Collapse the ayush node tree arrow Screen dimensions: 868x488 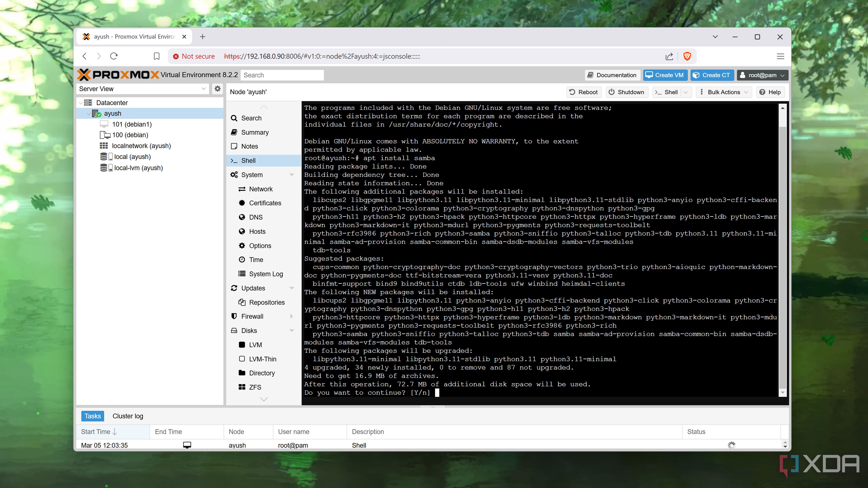click(x=88, y=114)
